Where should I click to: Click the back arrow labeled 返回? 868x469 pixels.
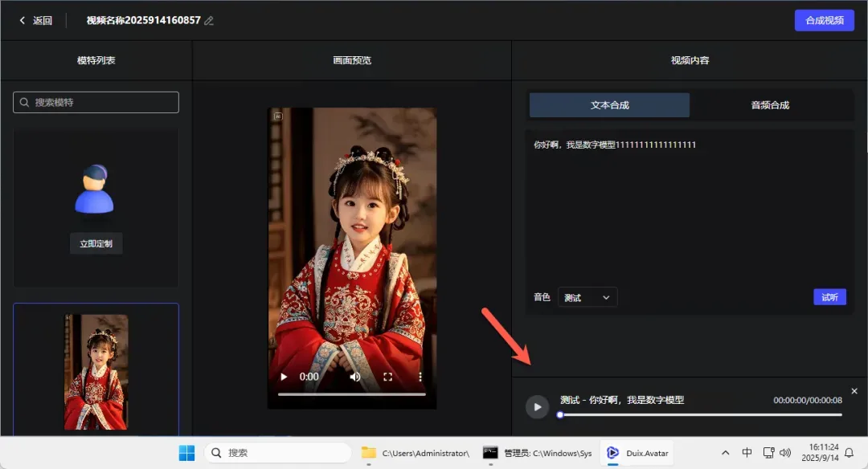point(35,21)
